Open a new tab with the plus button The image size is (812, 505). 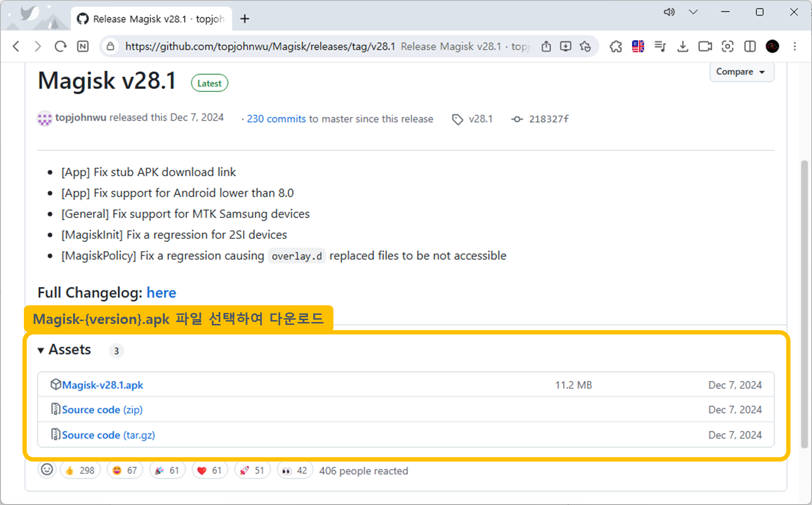point(245,19)
